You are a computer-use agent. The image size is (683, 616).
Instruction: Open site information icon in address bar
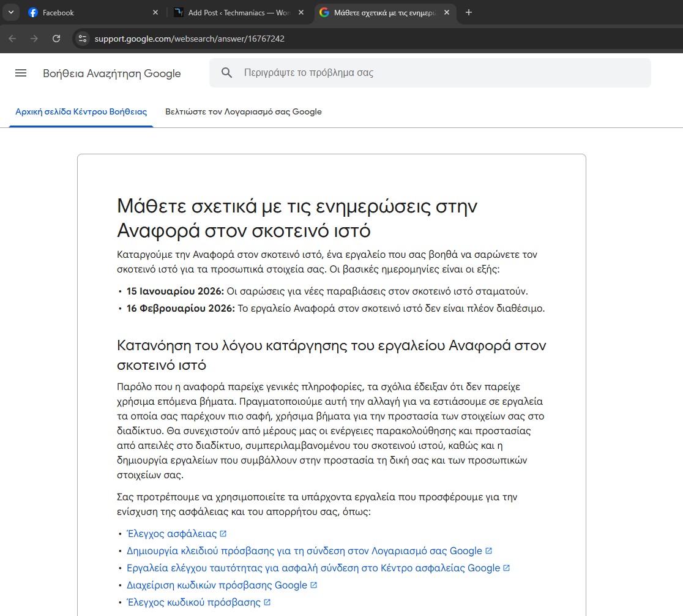tap(83, 39)
